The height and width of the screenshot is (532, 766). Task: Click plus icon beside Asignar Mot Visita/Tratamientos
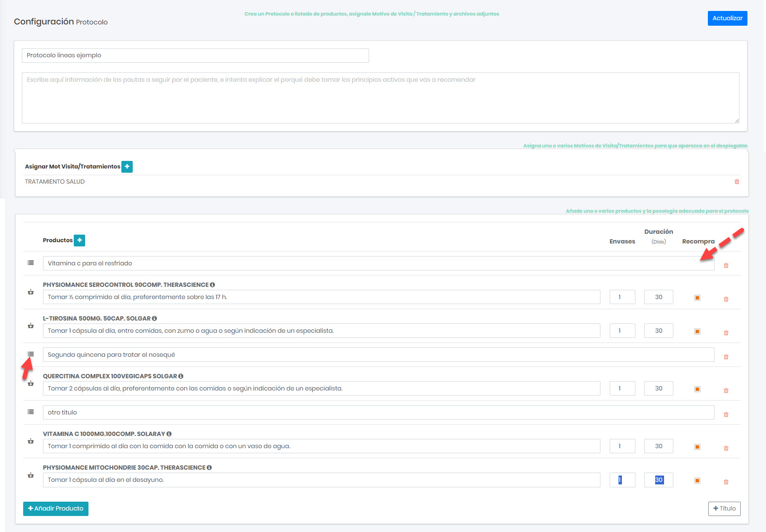click(127, 166)
